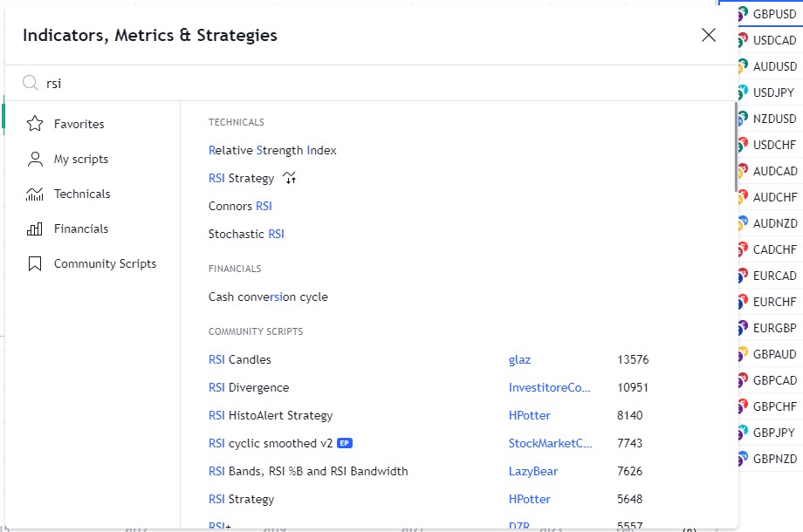Click the strategy arrows icon beside RSI Strategy

291,178
